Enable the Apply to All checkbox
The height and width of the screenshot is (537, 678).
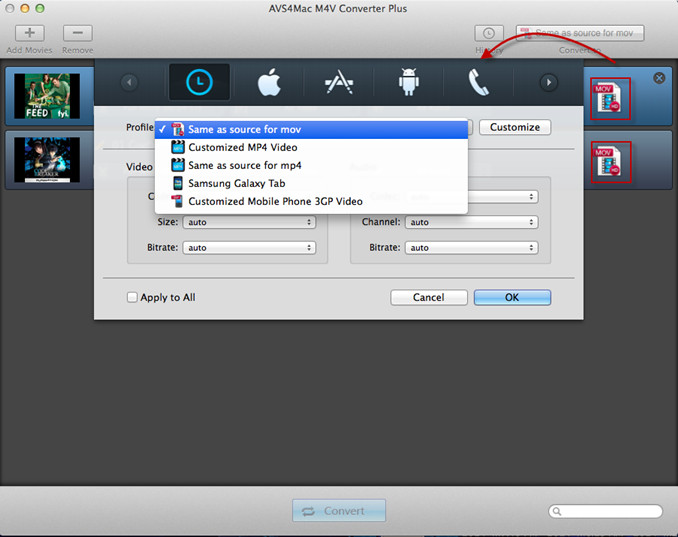132,297
